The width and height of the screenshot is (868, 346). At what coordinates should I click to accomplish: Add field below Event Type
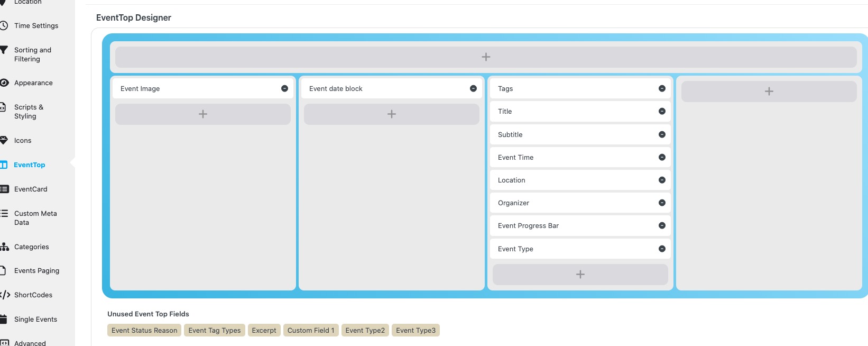pyautogui.click(x=580, y=275)
